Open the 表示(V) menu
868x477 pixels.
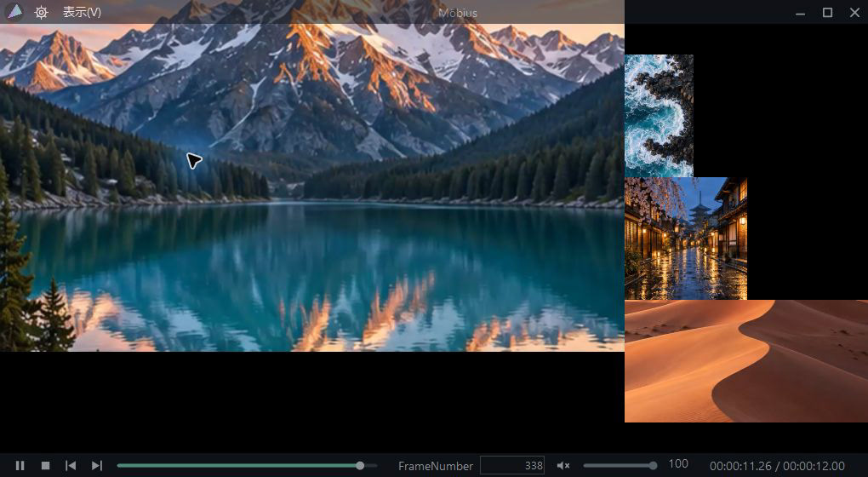coord(82,12)
